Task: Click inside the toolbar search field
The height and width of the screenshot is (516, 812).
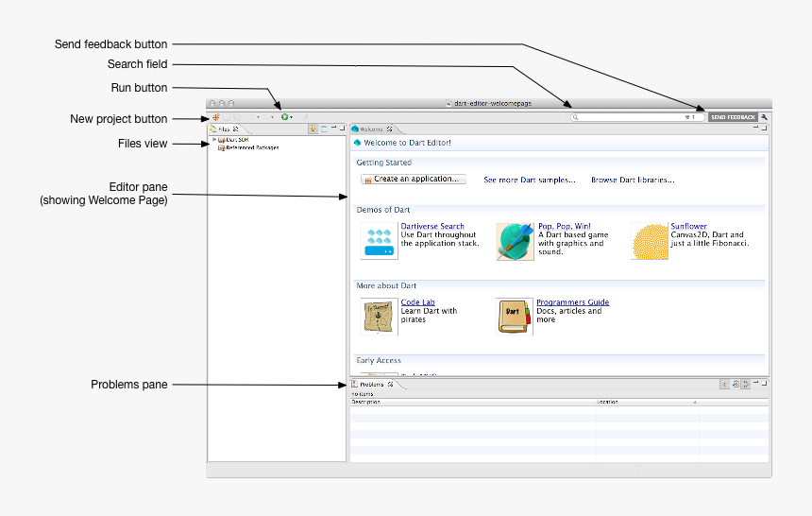Action: tap(637, 117)
